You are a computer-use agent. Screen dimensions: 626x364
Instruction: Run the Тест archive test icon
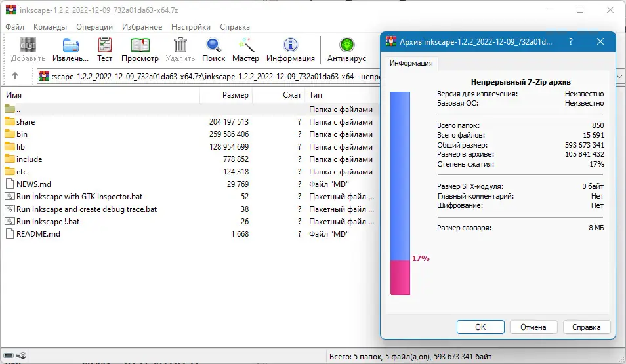(x=104, y=45)
